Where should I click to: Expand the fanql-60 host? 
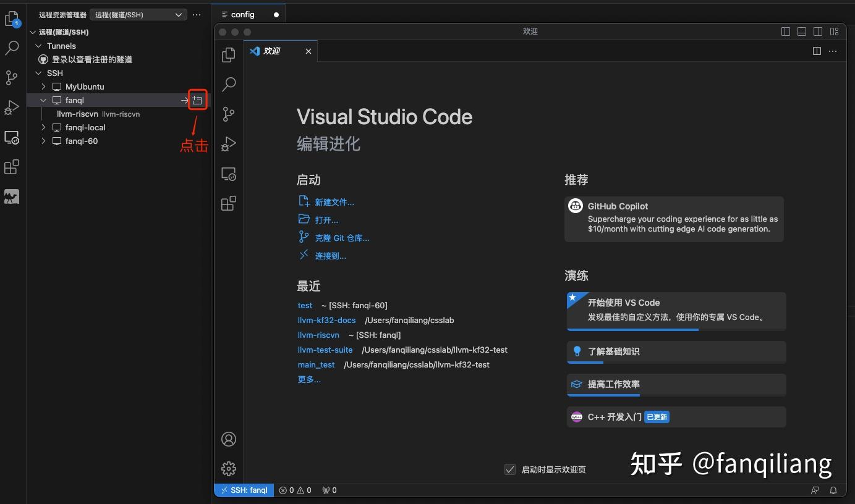(x=43, y=141)
